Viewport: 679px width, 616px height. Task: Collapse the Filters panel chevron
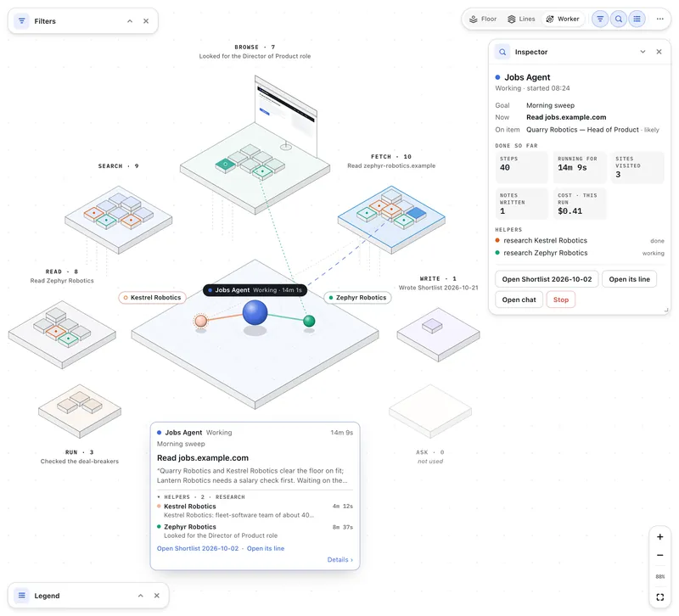click(x=130, y=20)
